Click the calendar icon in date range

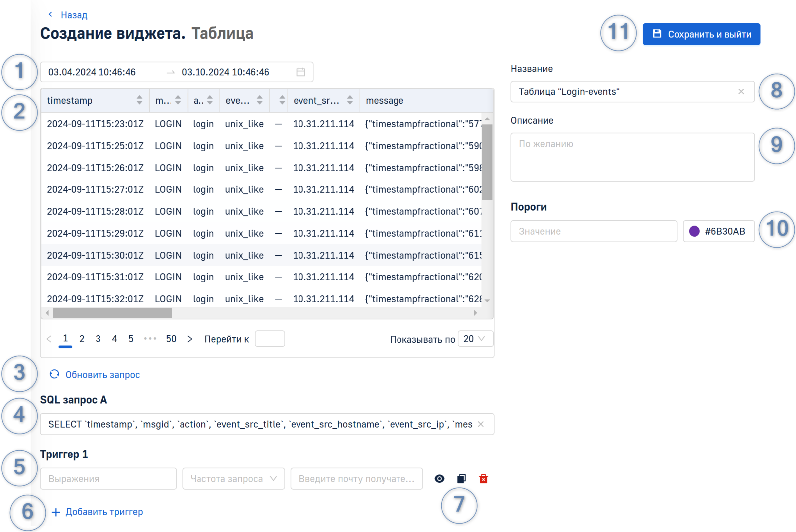pyautogui.click(x=300, y=72)
